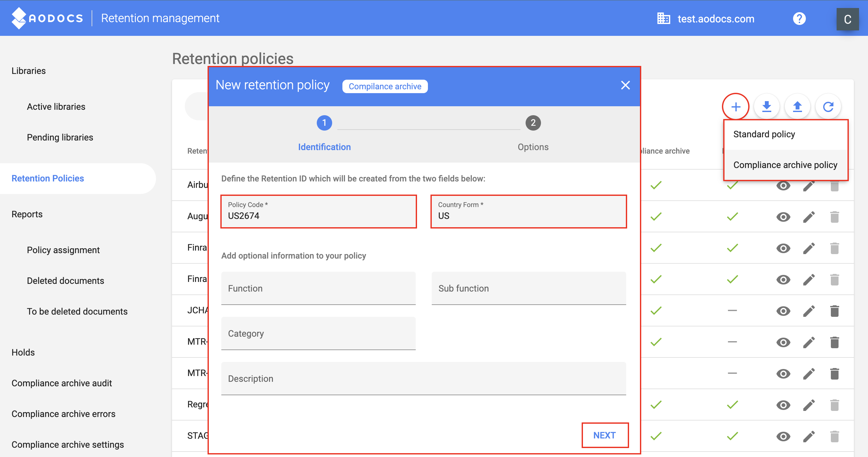Open Compliance archive audit in sidebar
Image resolution: width=868 pixels, height=457 pixels.
tap(62, 383)
